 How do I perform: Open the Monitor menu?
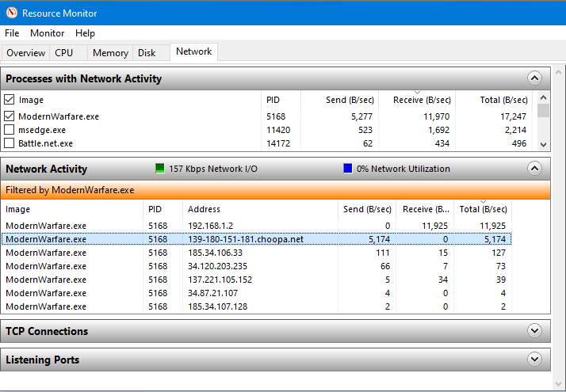pos(48,33)
